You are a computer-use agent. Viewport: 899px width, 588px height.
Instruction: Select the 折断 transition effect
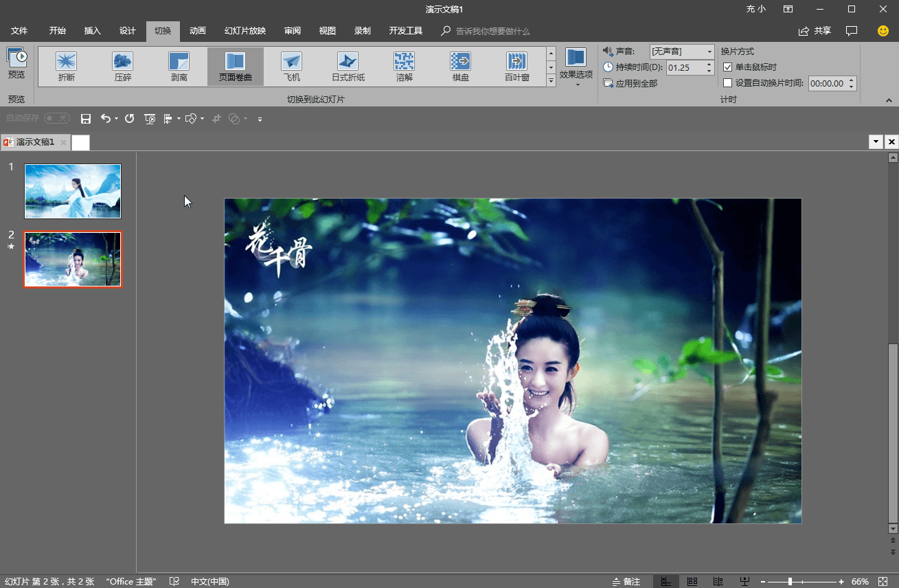coord(67,67)
